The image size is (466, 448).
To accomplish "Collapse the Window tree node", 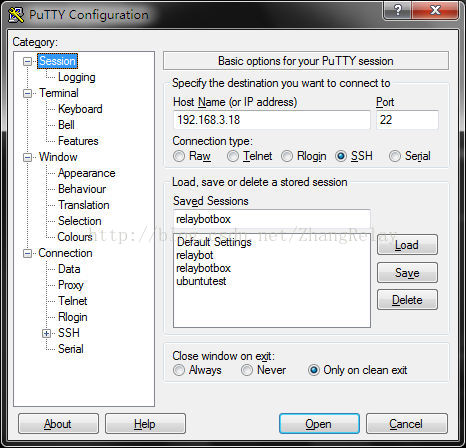I will [27, 157].
